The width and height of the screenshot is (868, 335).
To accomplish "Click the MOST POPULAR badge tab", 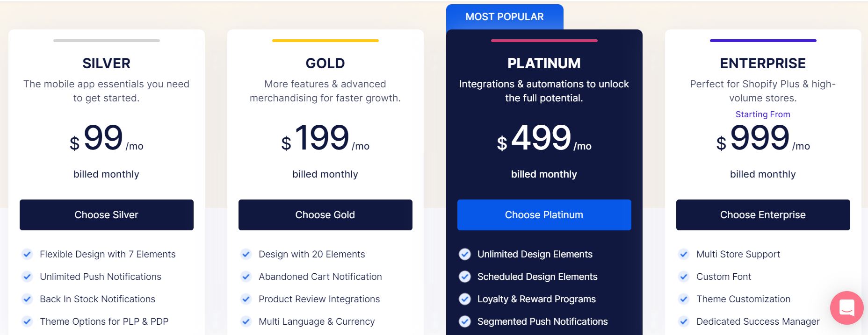I will click(x=505, y=17).
